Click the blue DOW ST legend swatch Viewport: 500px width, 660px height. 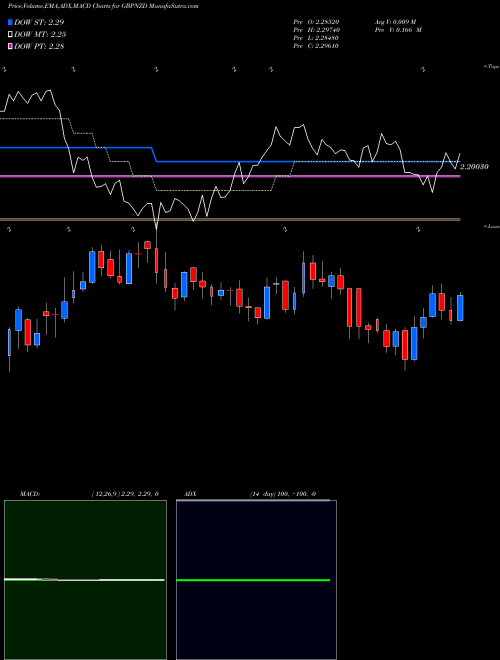coord(11,22)
